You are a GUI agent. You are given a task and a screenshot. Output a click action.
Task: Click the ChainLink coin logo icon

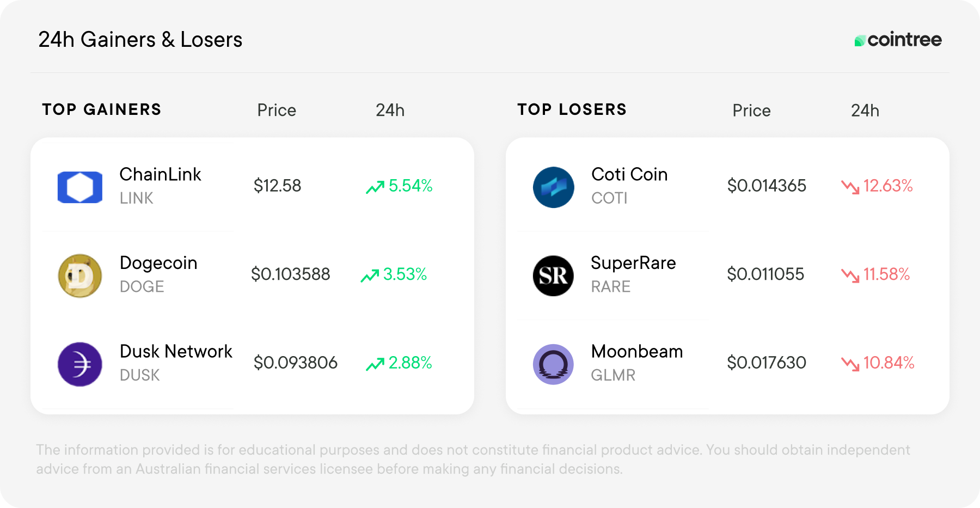[80, 187]
